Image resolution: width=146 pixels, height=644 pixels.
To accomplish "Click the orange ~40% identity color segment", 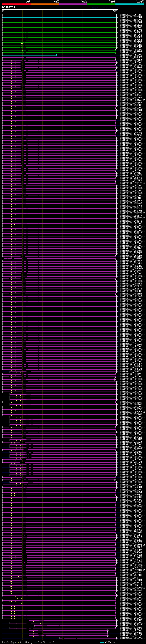I will (45, 4).
